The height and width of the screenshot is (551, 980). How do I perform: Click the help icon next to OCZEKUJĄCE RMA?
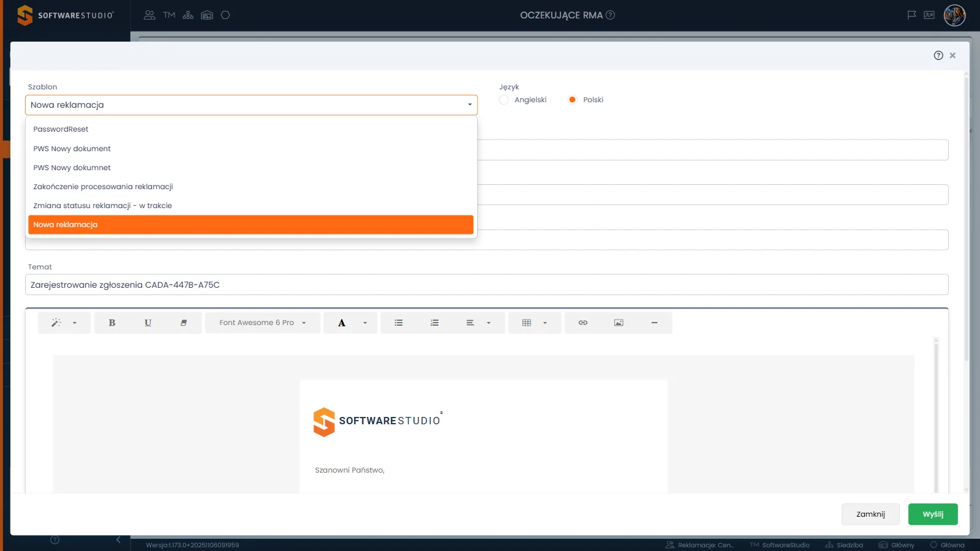tap(610, 15)
